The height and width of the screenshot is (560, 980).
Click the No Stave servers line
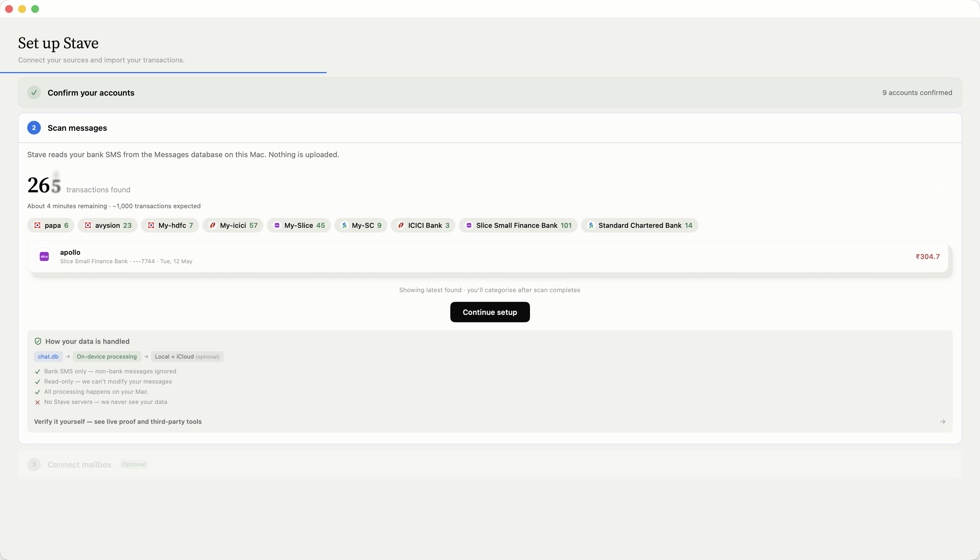point(106,402)
